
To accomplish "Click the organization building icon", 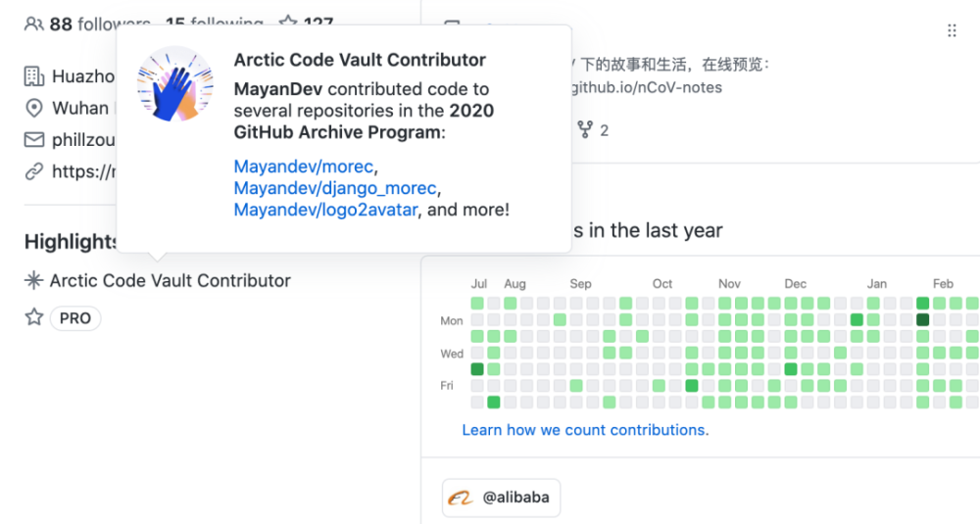I will (33, 76).
